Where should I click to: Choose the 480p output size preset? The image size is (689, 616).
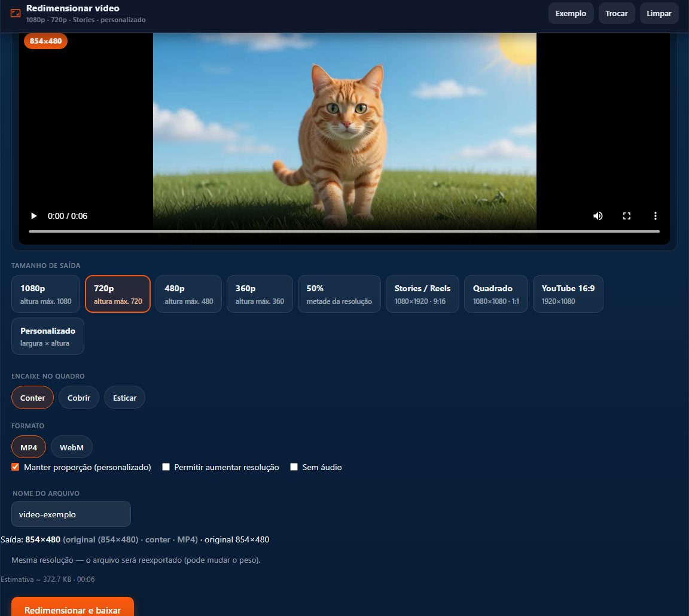(188, 294)
